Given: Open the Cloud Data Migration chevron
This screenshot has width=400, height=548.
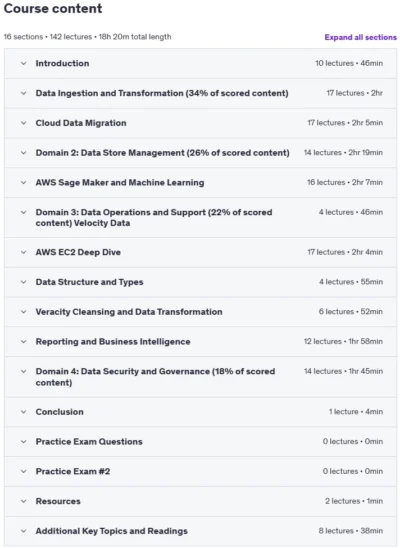Looking at the screenshot, I should click(x=23, y=123).
